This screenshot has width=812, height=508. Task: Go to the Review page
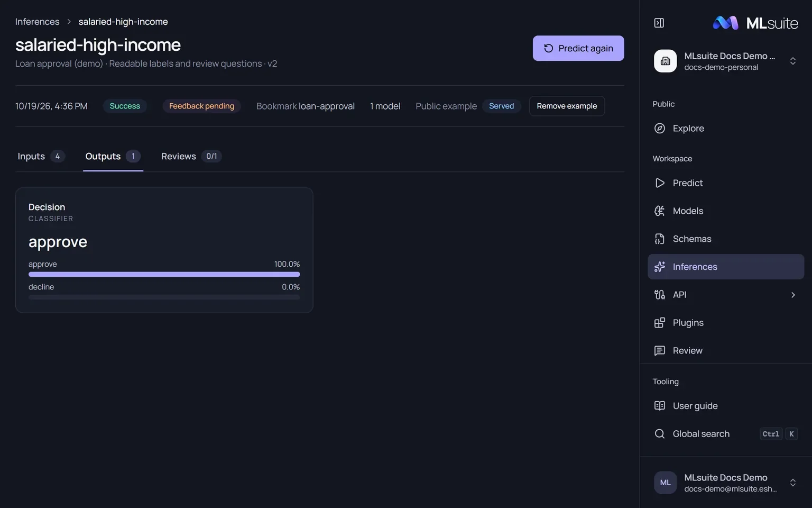click(726, 350)
